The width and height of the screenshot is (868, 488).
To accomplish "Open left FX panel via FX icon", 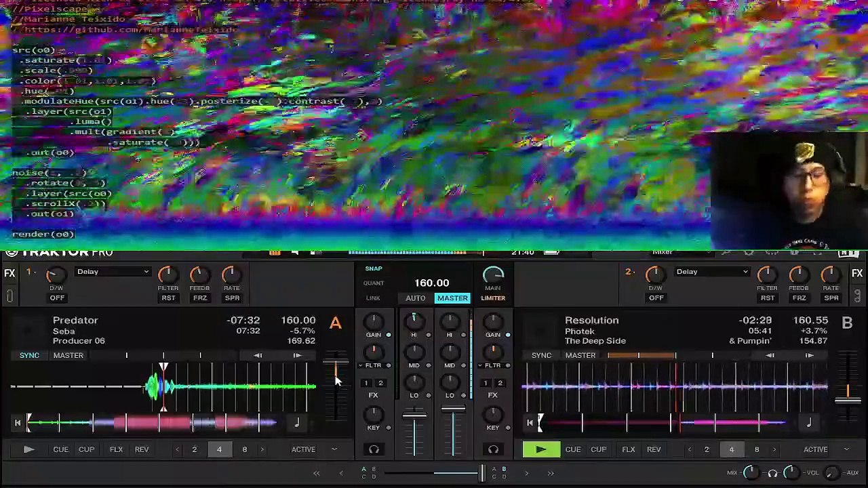I will [9, 274].
